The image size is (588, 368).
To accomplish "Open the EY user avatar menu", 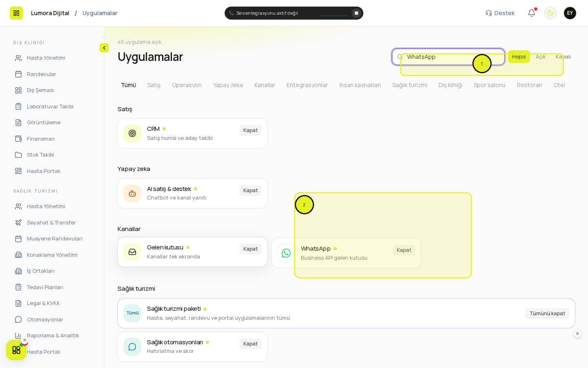I will point(570,13).
